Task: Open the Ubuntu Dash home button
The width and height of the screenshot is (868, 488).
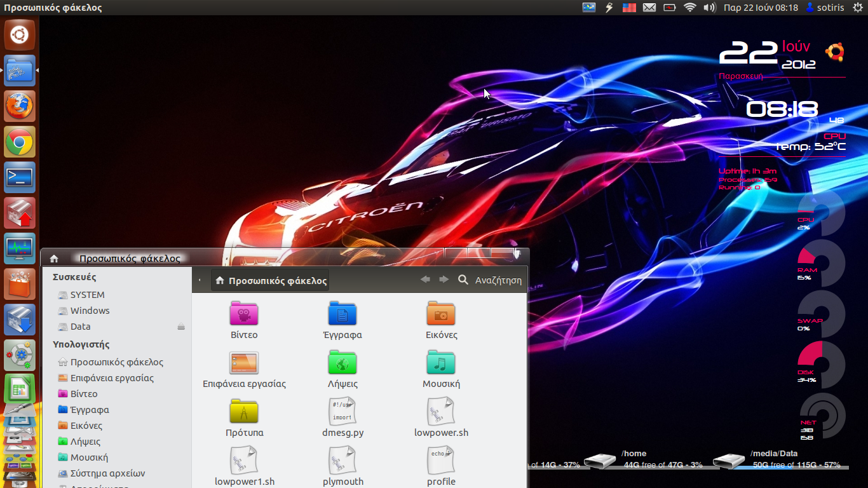Action: (x=20, y=34)
